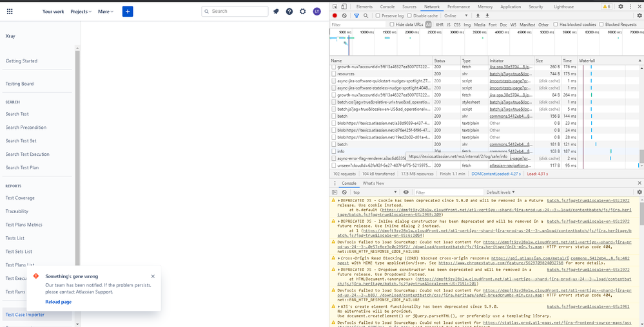Open Testing Board in sidebar
Screen dimensions: 644x327
pos(20,84)
